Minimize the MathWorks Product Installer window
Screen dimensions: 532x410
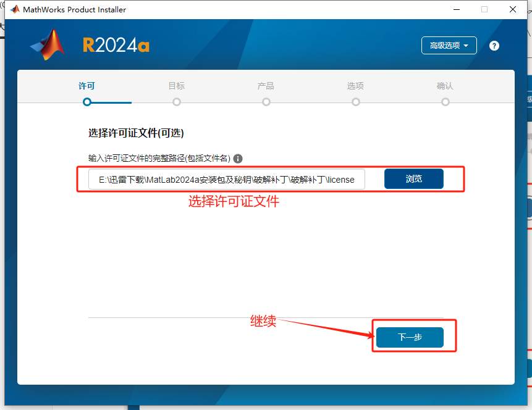[x=456, y=9]
